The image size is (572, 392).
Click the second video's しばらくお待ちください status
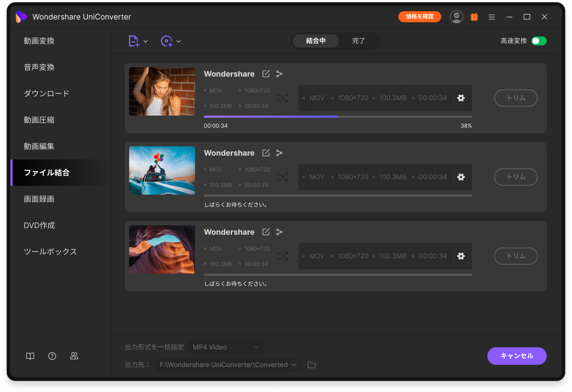(x=236, y=205)
